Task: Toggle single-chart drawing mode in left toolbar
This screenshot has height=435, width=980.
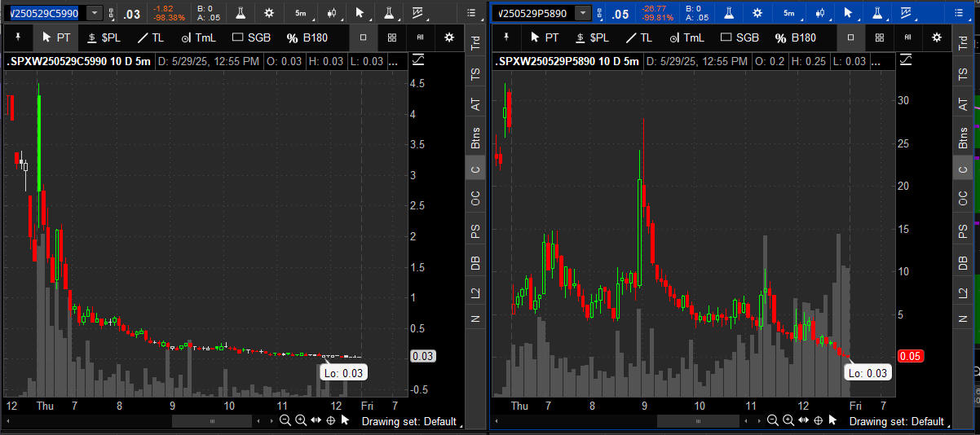Action: point(363,37)
